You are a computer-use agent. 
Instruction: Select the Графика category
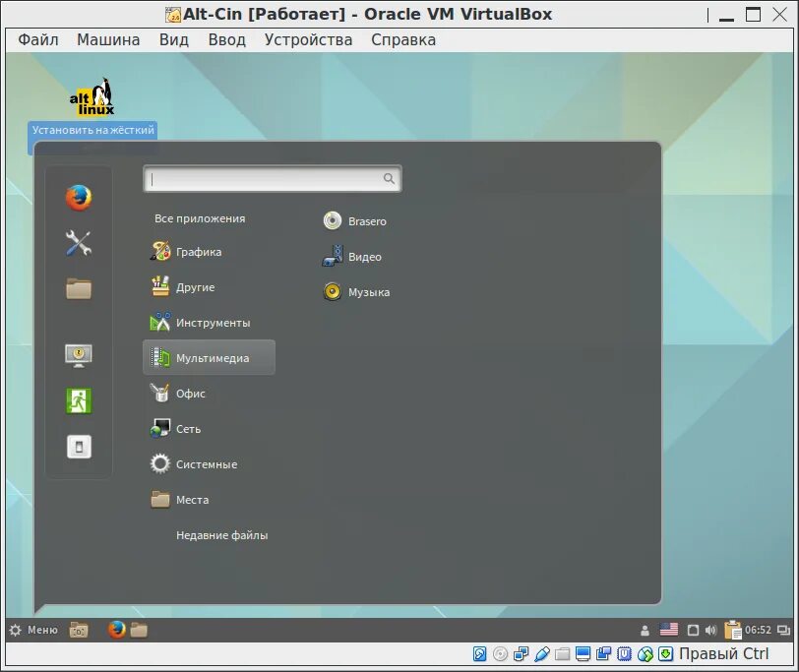209,252
